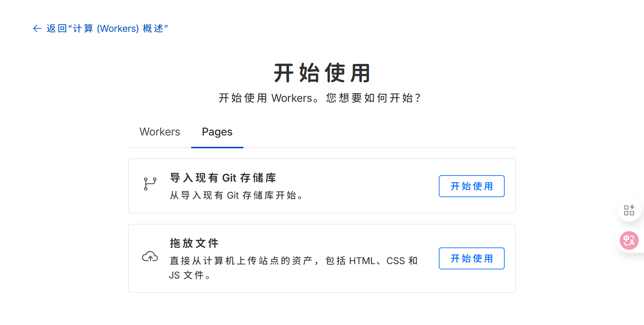This screenshot has width=644, height=325.
Task: Open the return to Workers overview link
Action: [107, 29]
